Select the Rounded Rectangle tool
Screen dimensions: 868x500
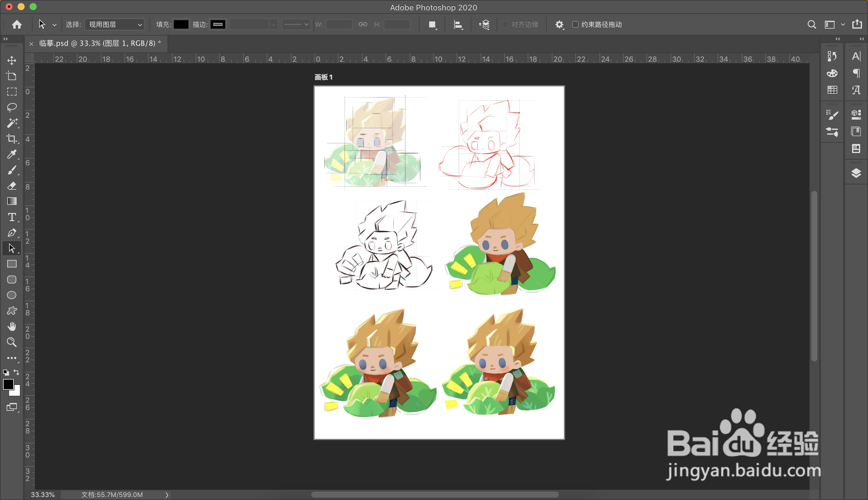pyautogui.click(x=12, y=280)
